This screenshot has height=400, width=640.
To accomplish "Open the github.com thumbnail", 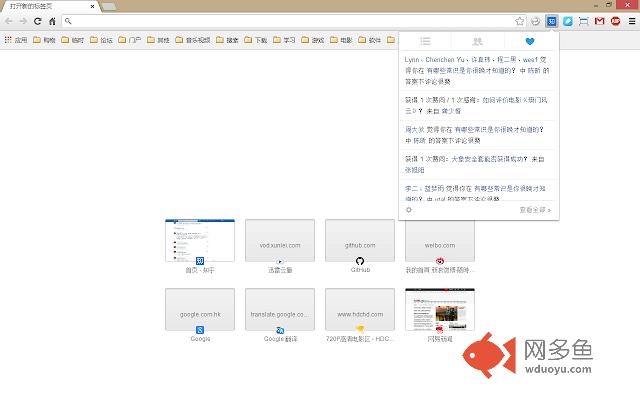I will [x=360, y=240].
